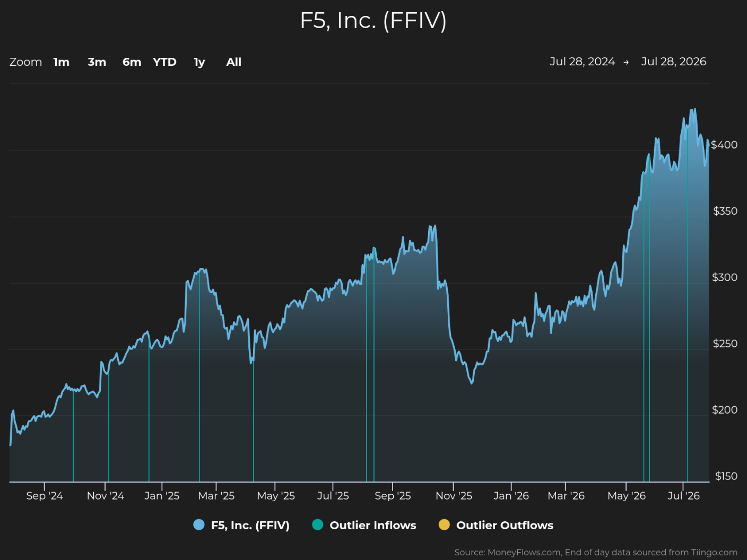Click the Sep '25 x-axis label
The image size is (747, 560).
[393, 496]
